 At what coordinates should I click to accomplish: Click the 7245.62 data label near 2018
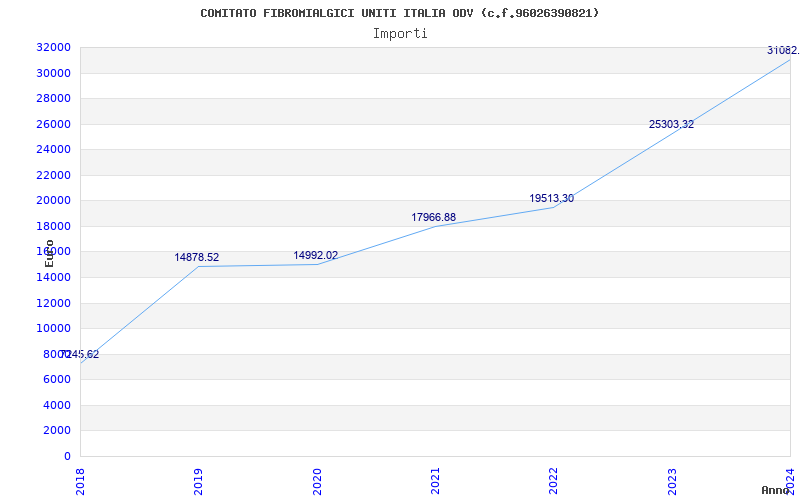[x=80, y=354]
